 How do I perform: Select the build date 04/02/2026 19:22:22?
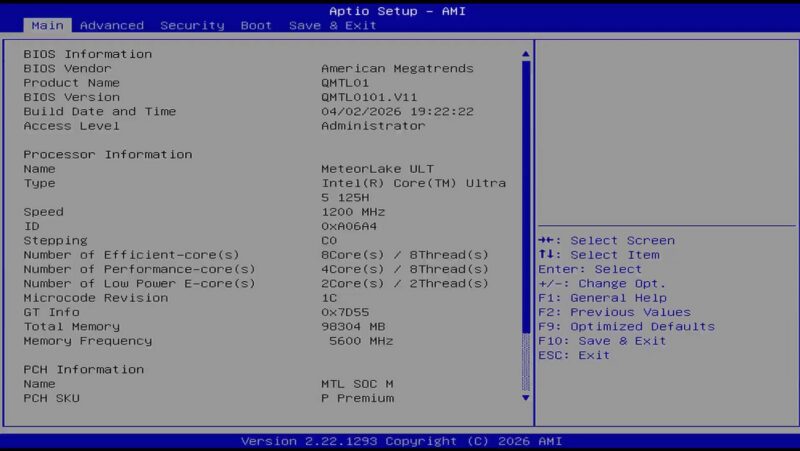tap(397, 111)
